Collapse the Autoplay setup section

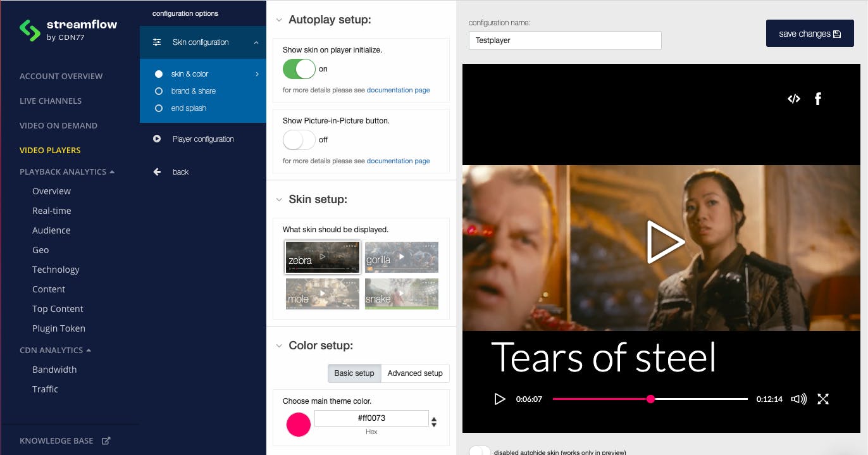279,20
